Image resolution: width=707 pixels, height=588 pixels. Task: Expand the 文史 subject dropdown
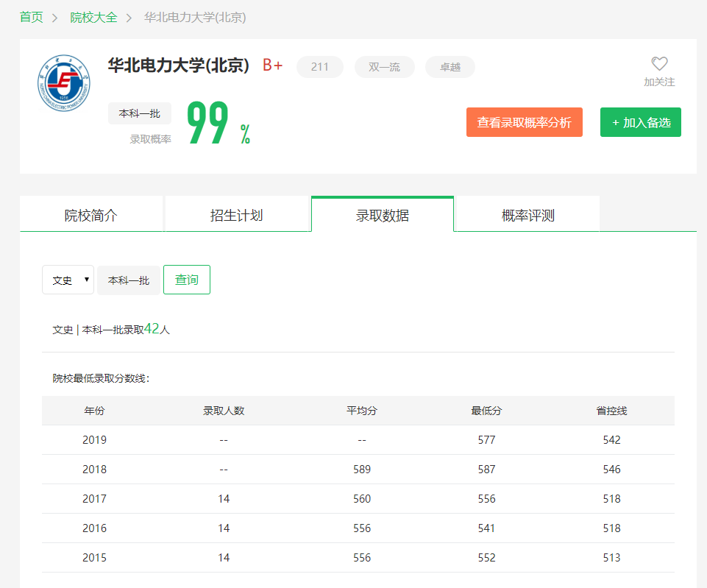(68, 280)
